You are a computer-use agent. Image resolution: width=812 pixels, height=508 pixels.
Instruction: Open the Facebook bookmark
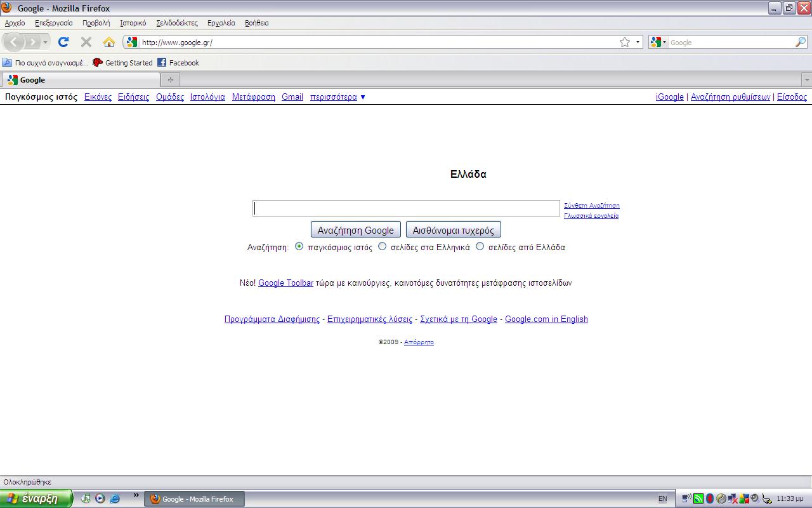click(x=178, y=63)
